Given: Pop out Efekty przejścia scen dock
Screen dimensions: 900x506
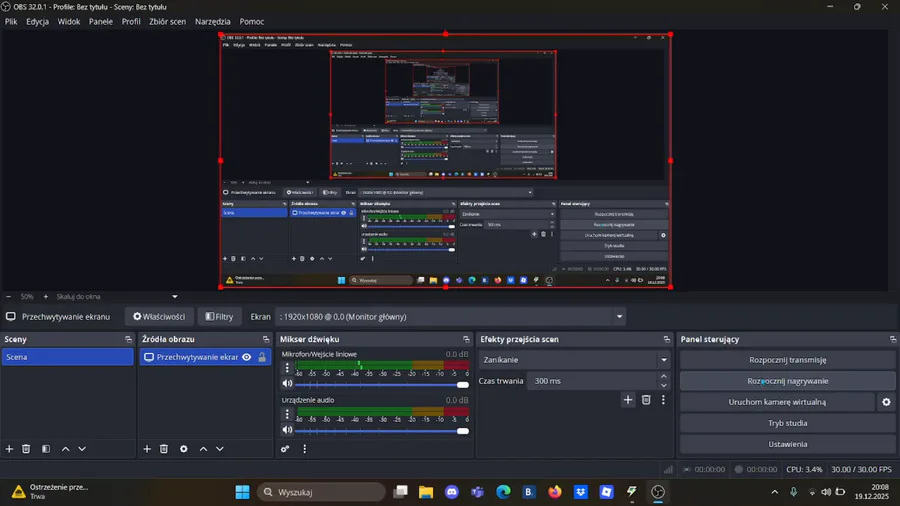Looking at the screenshot, I should (666, 340).
